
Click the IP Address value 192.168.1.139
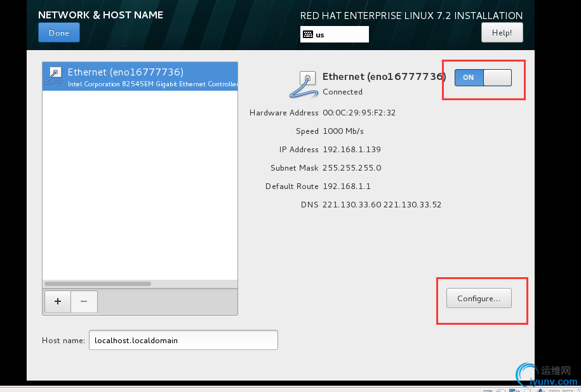click(352, 150)
